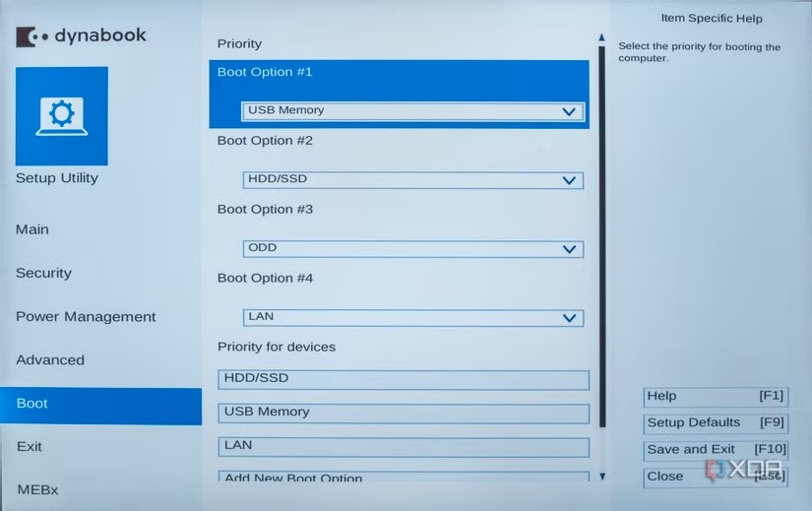Viewport: 812px width, 511px height.
Task: Click the dynabook logo
Action: (81, 36)
